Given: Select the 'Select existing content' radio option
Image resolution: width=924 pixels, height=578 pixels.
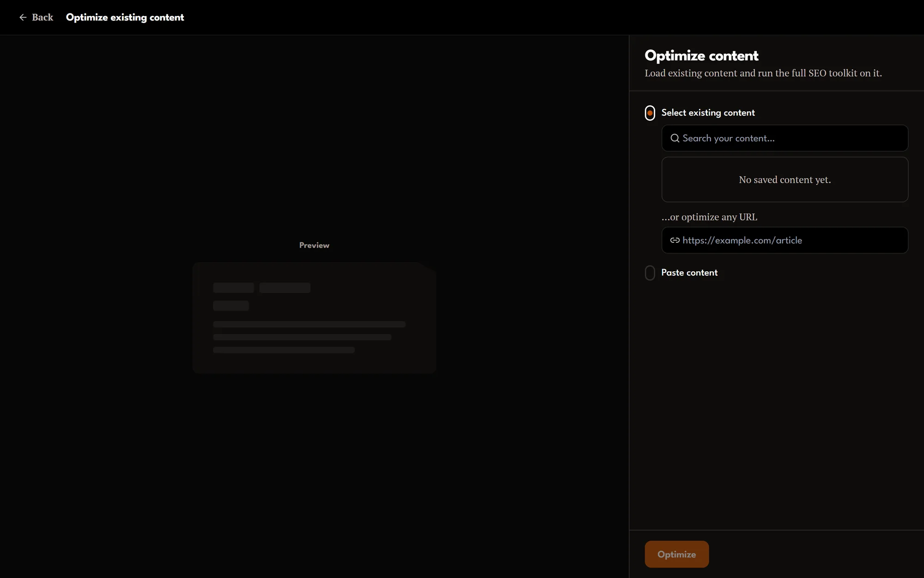Looking at the screenshot, I should pyautogui.click(x=650, y=113).
